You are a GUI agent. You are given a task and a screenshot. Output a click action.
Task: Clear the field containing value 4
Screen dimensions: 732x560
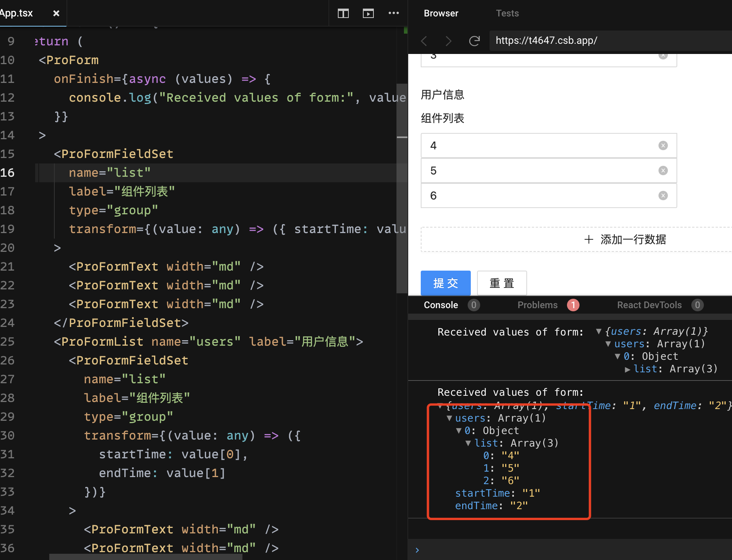pos(663,145)
